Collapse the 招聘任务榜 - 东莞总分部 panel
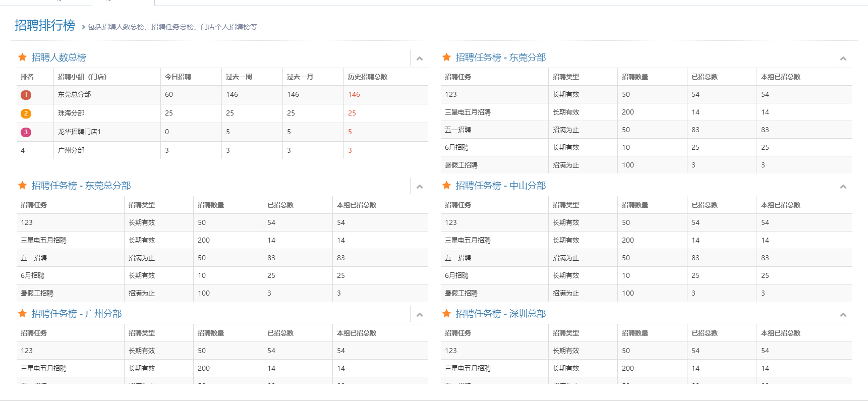This screenshot has height=402, width=868. [x=420, y=187]
